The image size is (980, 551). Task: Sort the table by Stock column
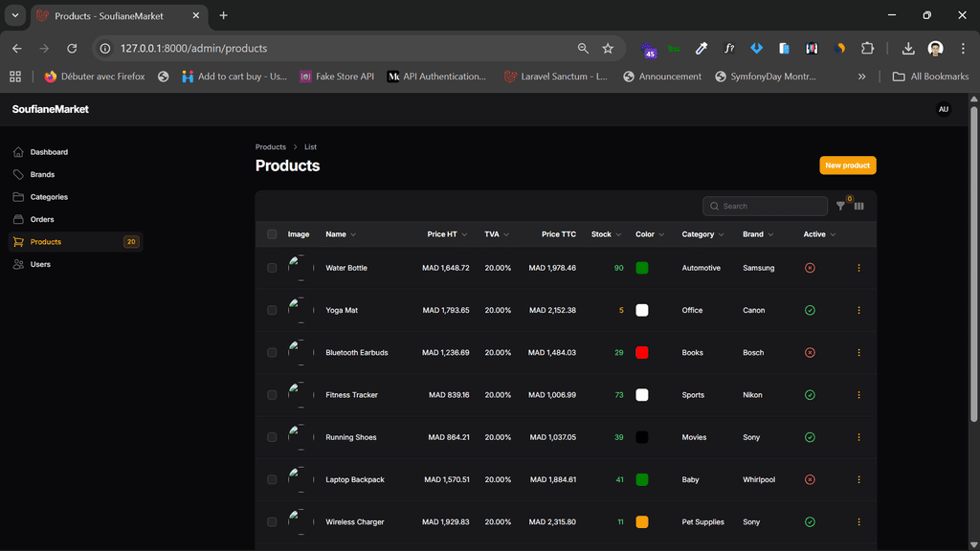pos(605,234)
